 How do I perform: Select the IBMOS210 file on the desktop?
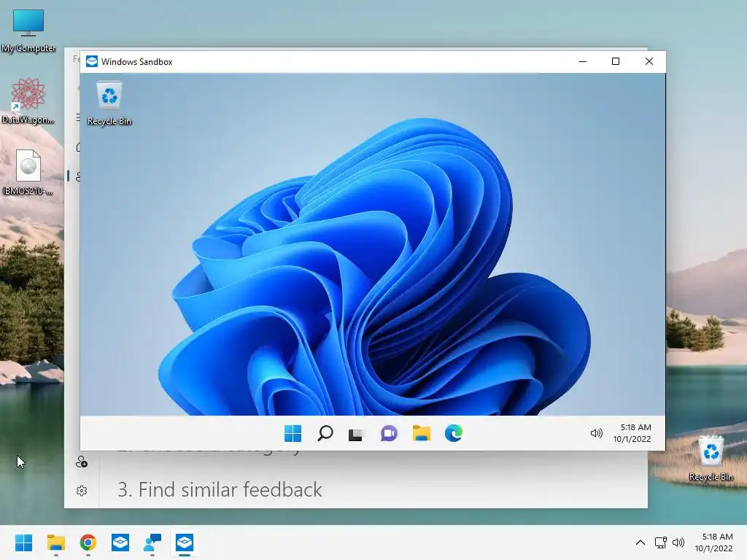(28, 172)
